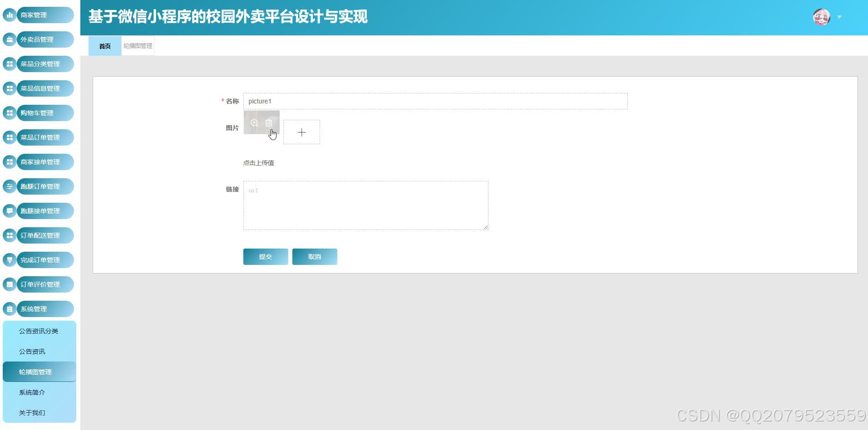Image resolution: width=868 pixels, height=430 pixels.
Task: Click the 外卖员管理 briefcase icon
Action: point(9,39)
